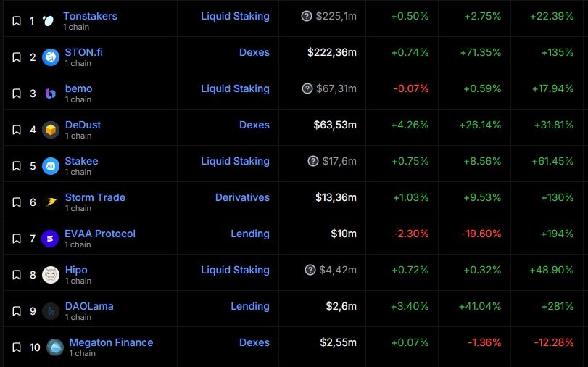Click the EVAA Protocol purple icon
The height and width of the screenshot is (367, 588).
pyautogui.click(x=51, y=239)
